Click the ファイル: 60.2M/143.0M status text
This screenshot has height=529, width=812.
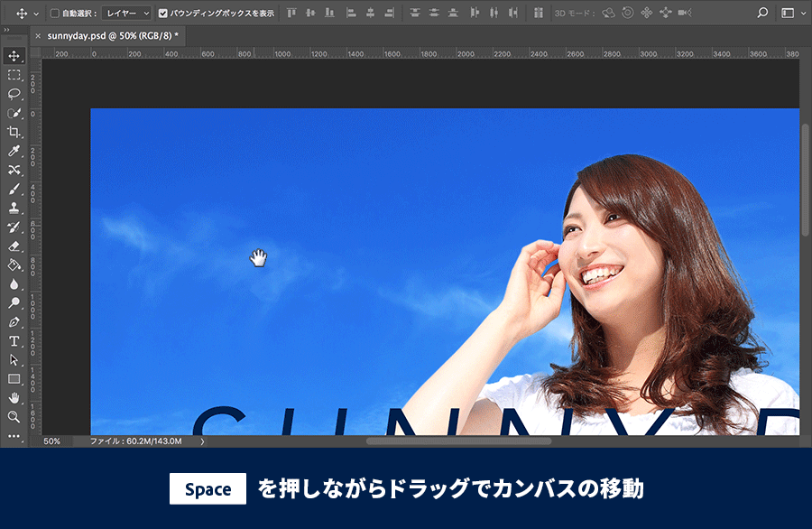pyautogui.click(x=136, y=441)
